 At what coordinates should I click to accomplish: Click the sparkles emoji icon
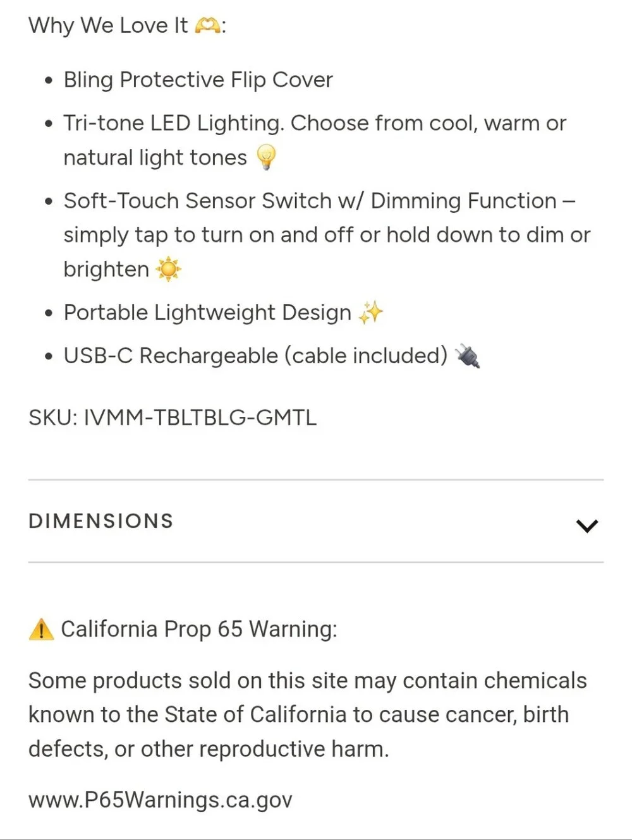coord(371,312)
